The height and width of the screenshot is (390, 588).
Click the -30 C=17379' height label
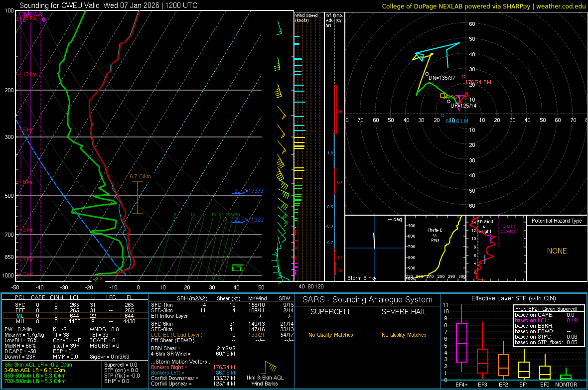click(248, 191)
